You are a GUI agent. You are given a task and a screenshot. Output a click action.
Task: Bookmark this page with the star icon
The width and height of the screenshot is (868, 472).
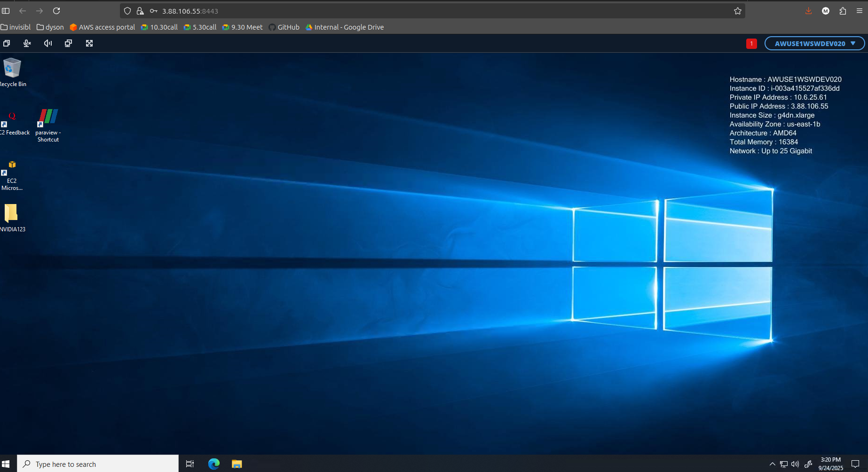(738, 11)
